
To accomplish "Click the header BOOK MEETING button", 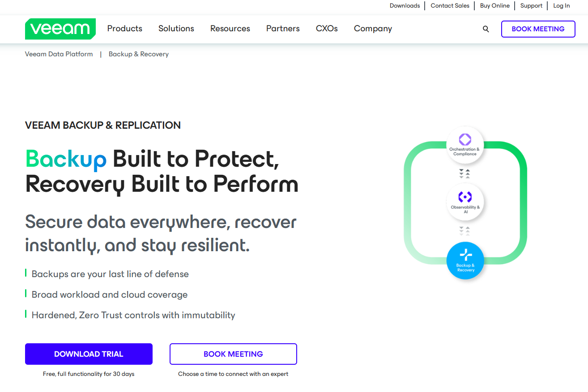I will (538, 29).
